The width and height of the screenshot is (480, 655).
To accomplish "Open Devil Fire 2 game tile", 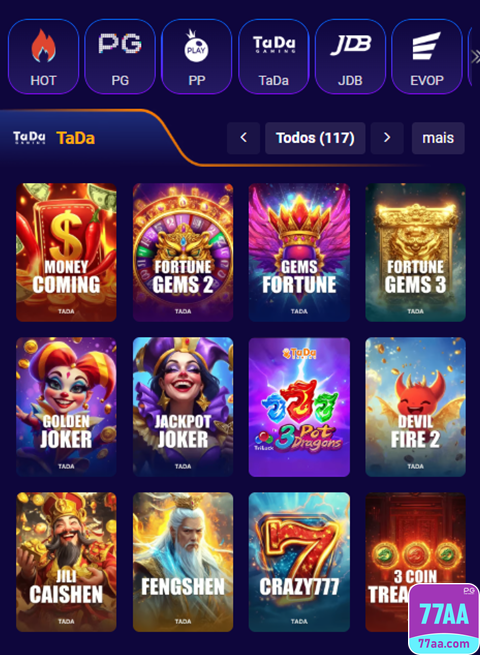I will tap(416, 407).
